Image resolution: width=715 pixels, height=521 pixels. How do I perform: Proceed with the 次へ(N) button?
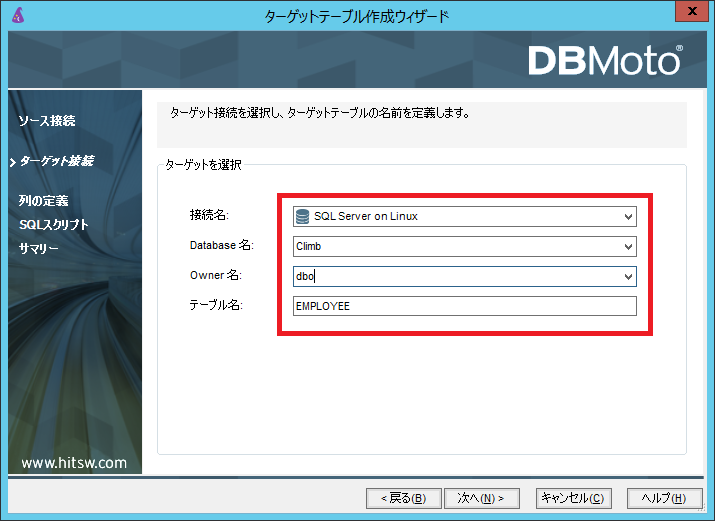point(482,498)
